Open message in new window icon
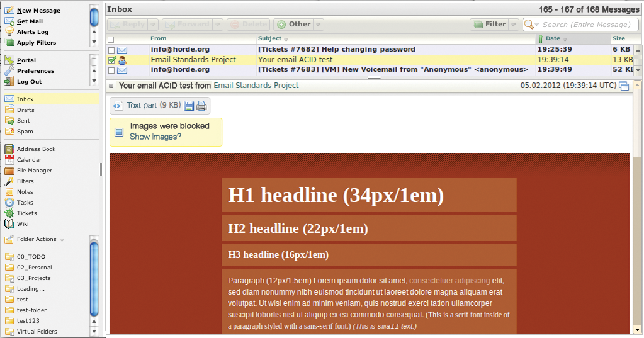The width and height of the screenshot is (644, 338). (x=624, y=86)
